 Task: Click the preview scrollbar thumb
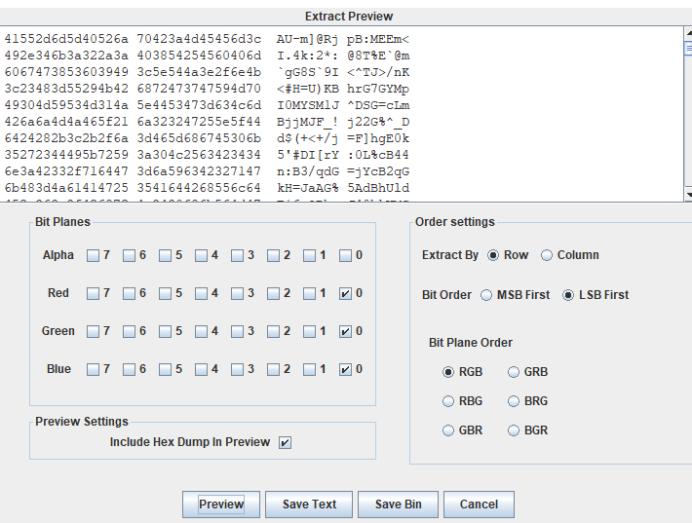[688, 48]
